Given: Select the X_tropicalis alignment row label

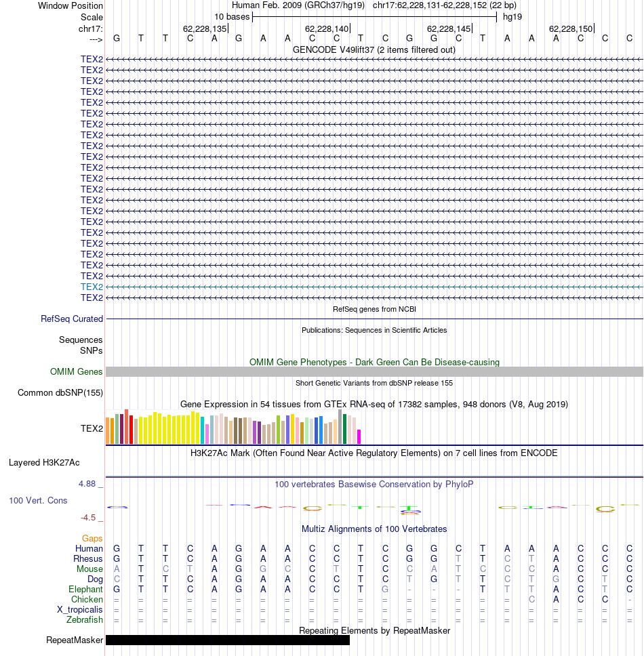Looking at the screenshot, I should click(80, 609).
